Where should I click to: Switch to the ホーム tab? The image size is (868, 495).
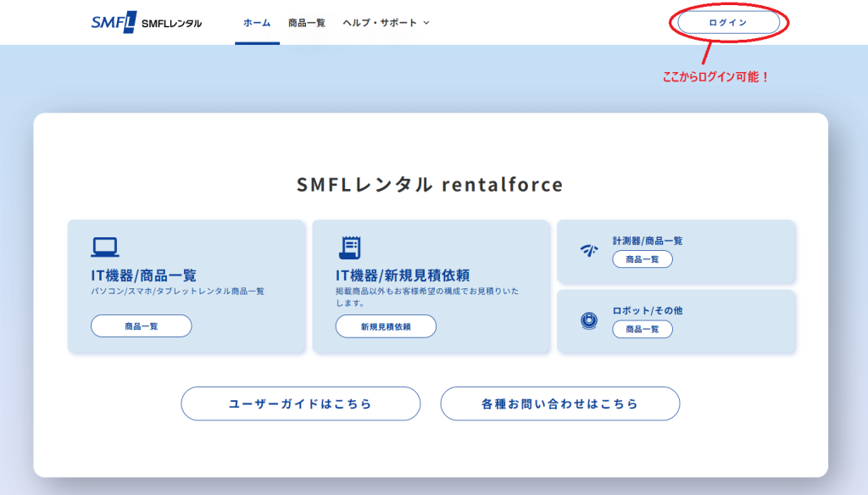[x=257, y=23]
